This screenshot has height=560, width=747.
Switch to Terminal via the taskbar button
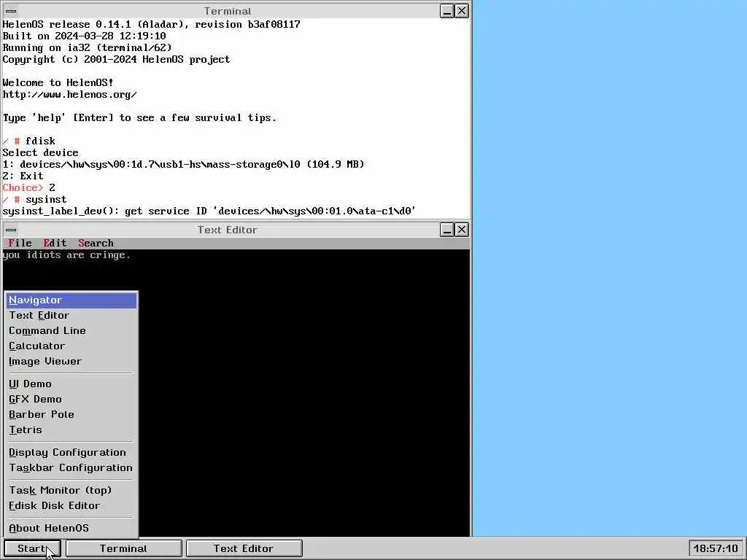tap(124, 548)
